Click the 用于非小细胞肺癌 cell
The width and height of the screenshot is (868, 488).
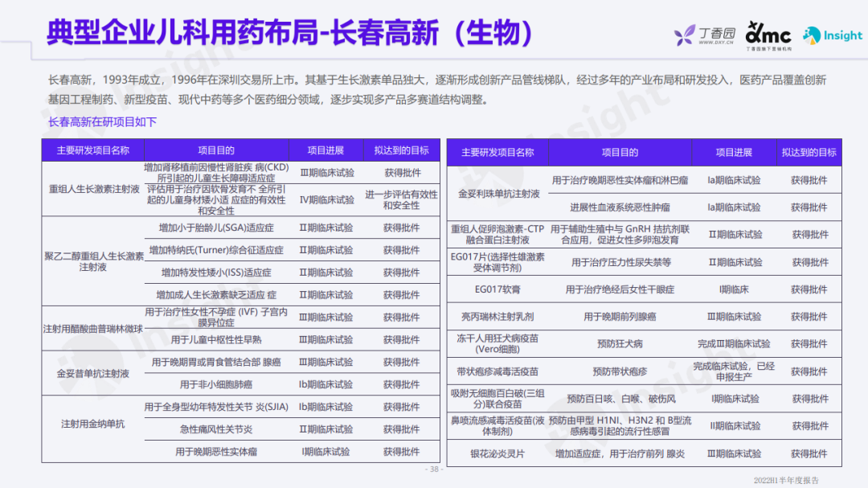pos(216,385)
